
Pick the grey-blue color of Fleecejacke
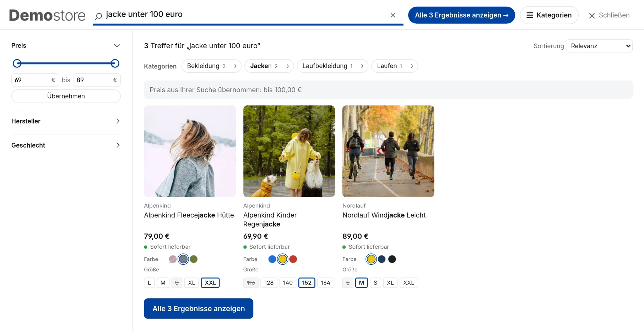[x=183, y=259]
